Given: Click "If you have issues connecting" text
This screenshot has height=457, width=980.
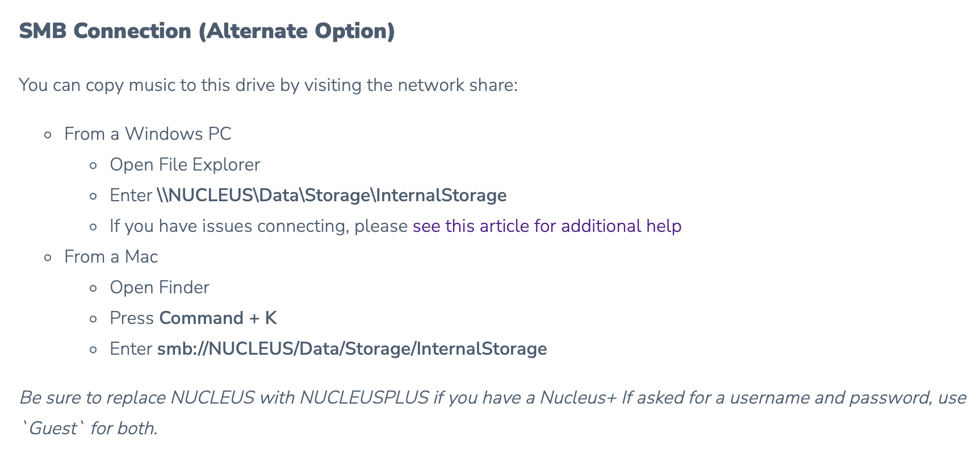Looking at the screenshot, I should pos(228,226).
